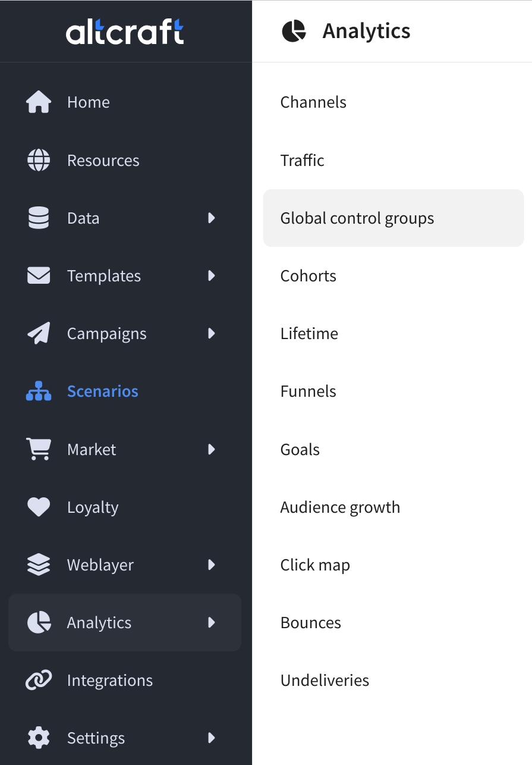Open Global control groups analytics
This screenshot has width=532, height=765.
coord(394,218)
